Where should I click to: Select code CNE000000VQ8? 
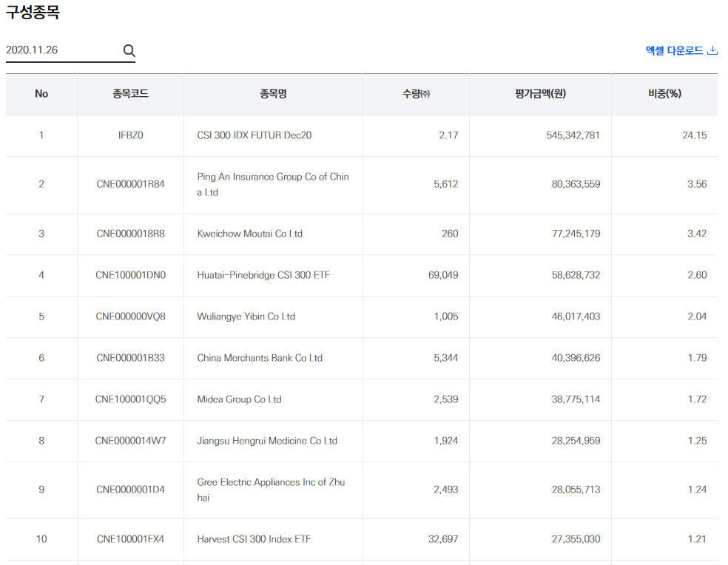pyautogui.click(x=130, y=317)
